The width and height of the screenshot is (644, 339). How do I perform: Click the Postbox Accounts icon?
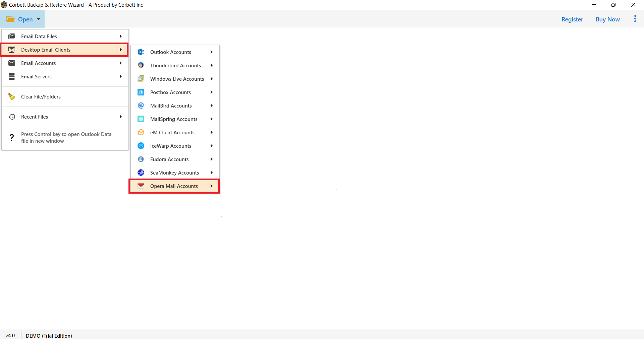(141, 92)
